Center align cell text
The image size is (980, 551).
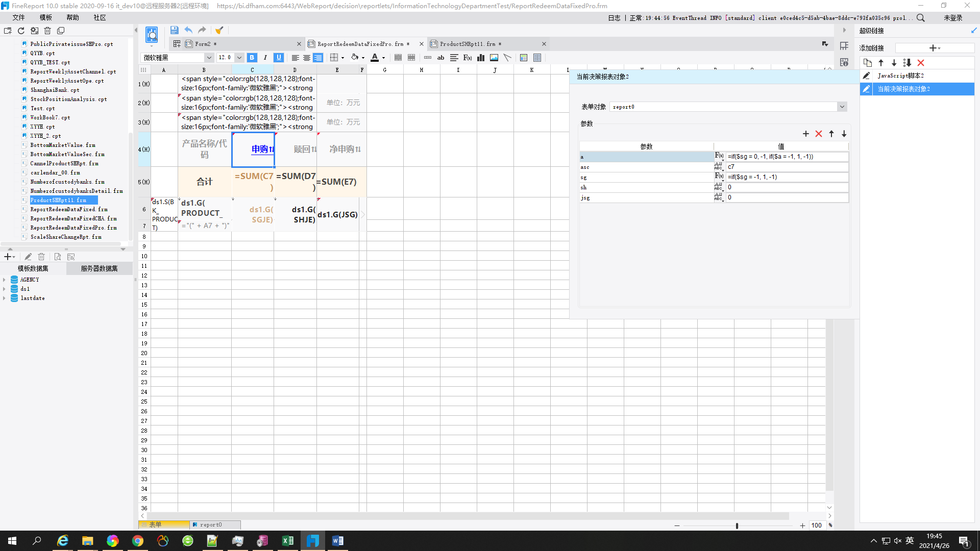[306, 58]
